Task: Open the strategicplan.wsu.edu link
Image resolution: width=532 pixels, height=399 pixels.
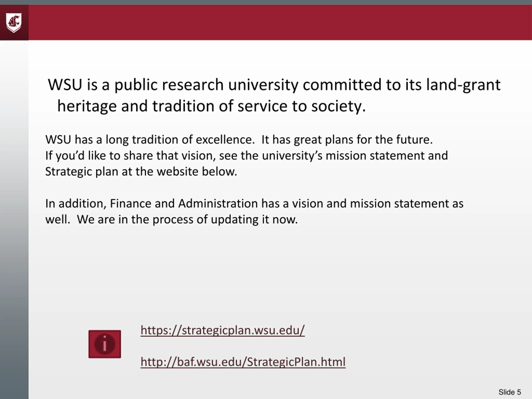Action: 223,330
